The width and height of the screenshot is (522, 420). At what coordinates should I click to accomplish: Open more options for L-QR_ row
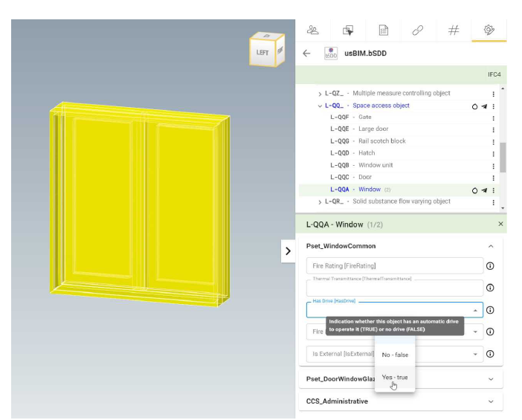493,202
